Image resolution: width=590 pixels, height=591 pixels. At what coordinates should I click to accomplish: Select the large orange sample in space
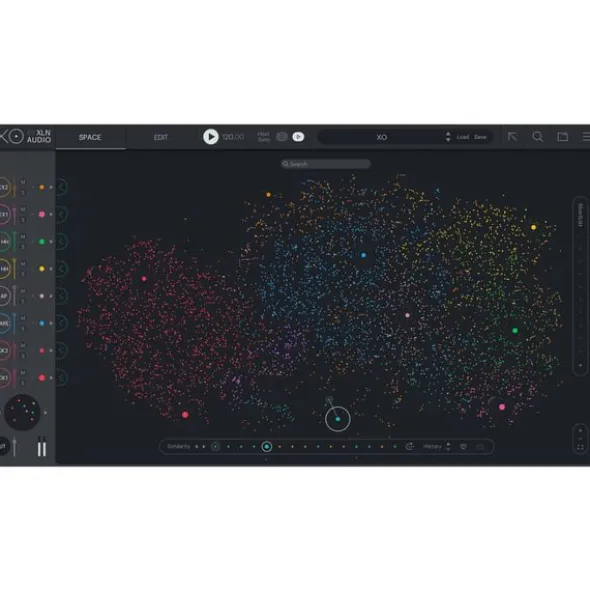click(268, 194)
